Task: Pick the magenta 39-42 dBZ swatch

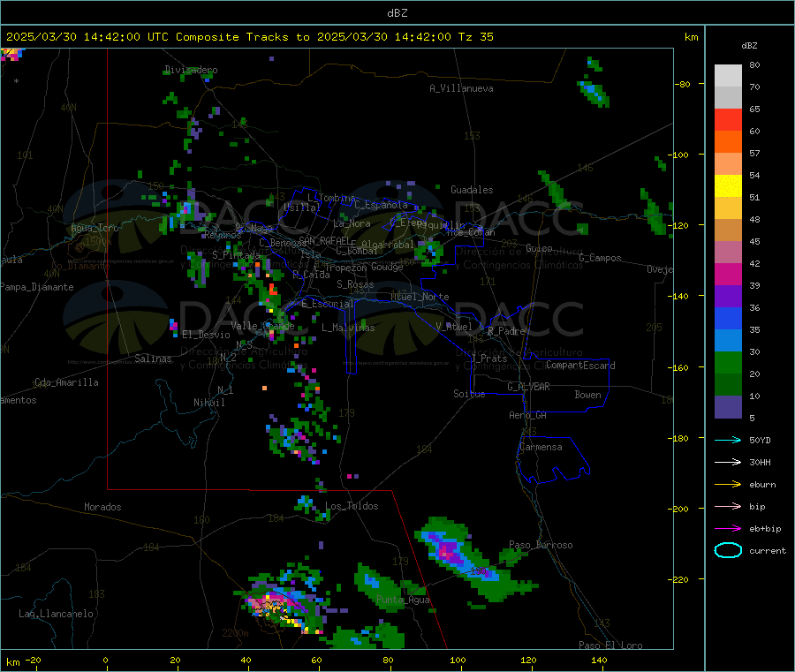Action: 728,274
